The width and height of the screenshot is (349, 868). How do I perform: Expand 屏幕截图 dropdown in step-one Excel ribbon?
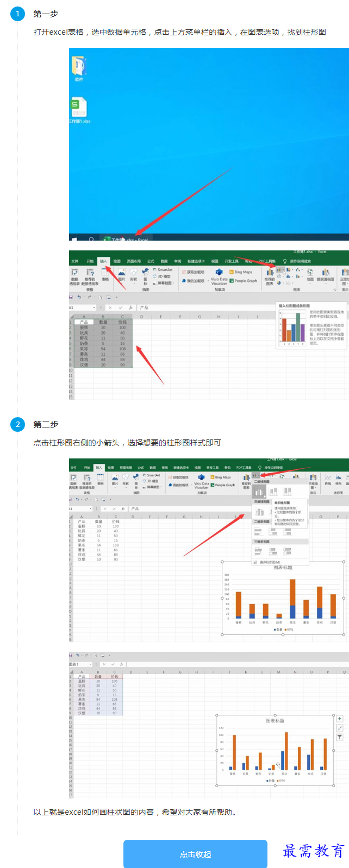[163, 283]
